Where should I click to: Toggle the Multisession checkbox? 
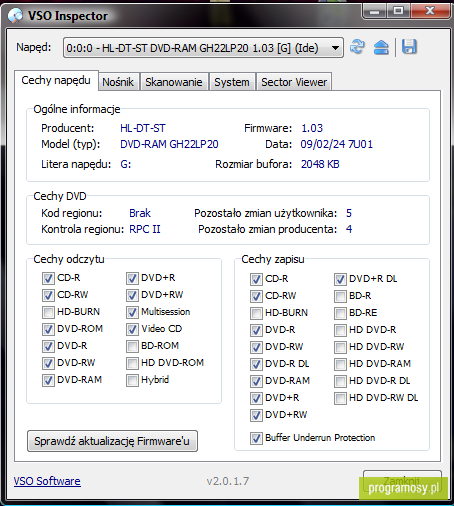pos(132,312)
